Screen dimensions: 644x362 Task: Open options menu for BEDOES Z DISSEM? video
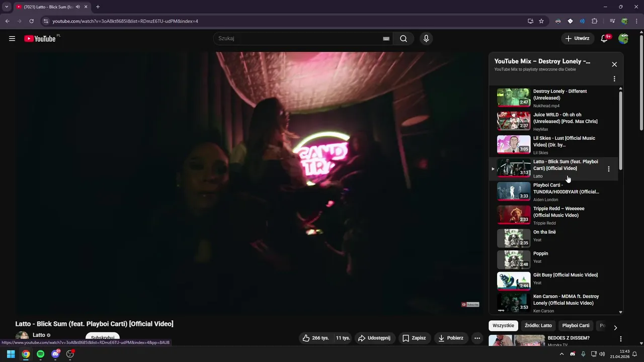click(621, 339)
